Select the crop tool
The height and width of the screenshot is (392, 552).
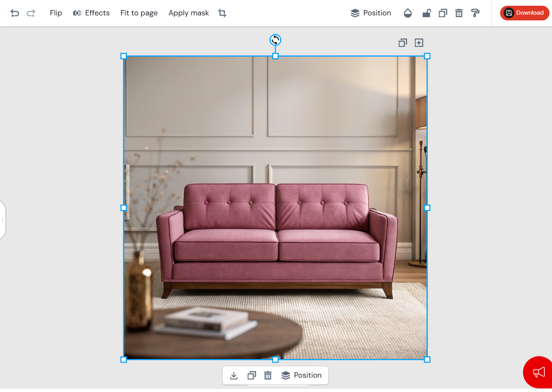pyautogui.click(x=222, y=13)
